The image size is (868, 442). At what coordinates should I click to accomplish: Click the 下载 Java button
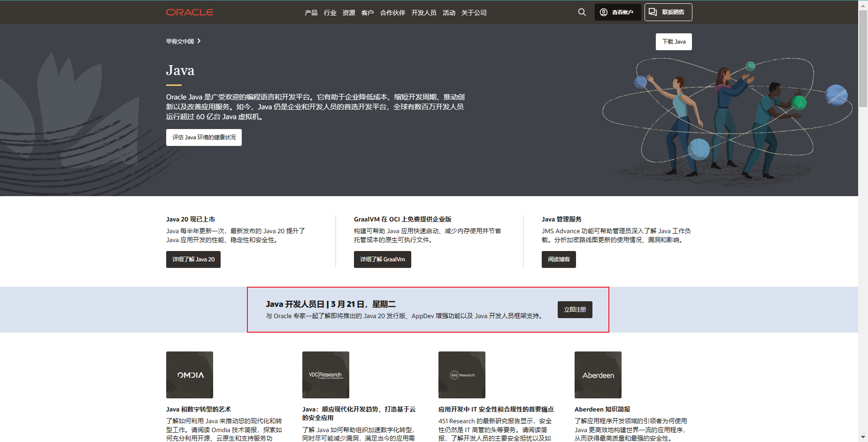coord(674,42)
